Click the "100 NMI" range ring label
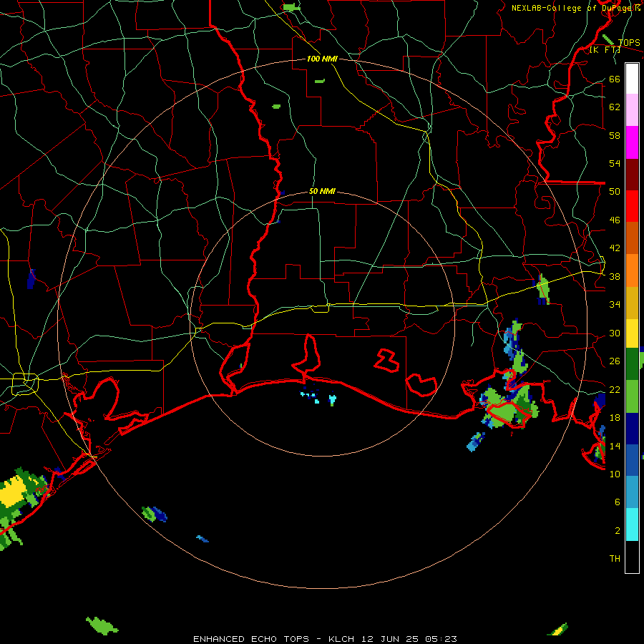The width and height of the screenshot is (644, 644). pyautogui.click(x=322, y=59)
